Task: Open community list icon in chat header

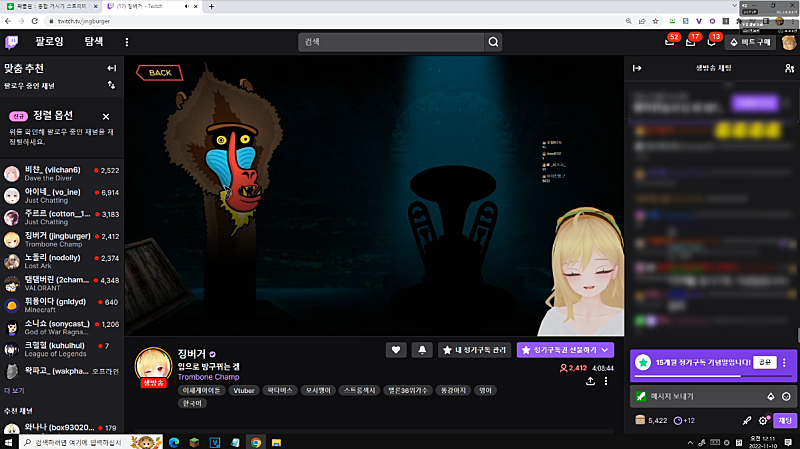Action: (x=789, y=68)
